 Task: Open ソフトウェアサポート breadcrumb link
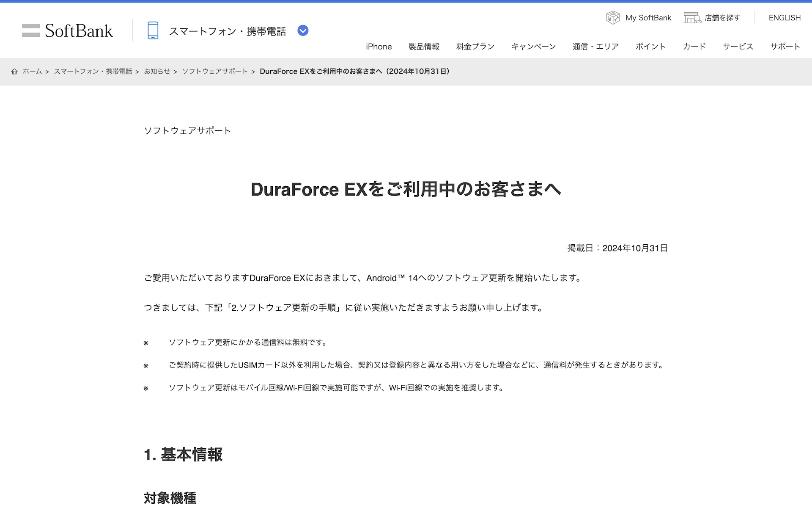click(x=215, y=72)
